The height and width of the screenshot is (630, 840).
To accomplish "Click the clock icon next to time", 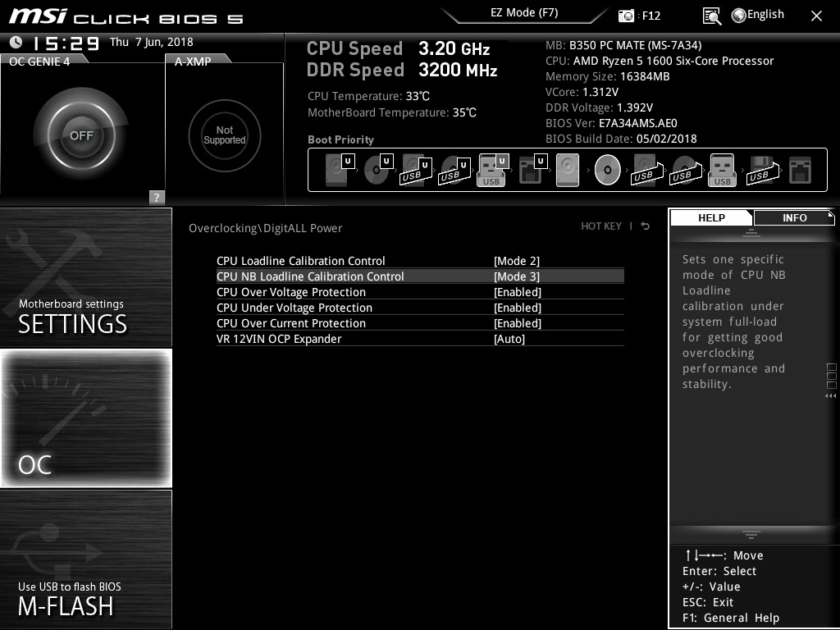I will [x=16, y=42].
